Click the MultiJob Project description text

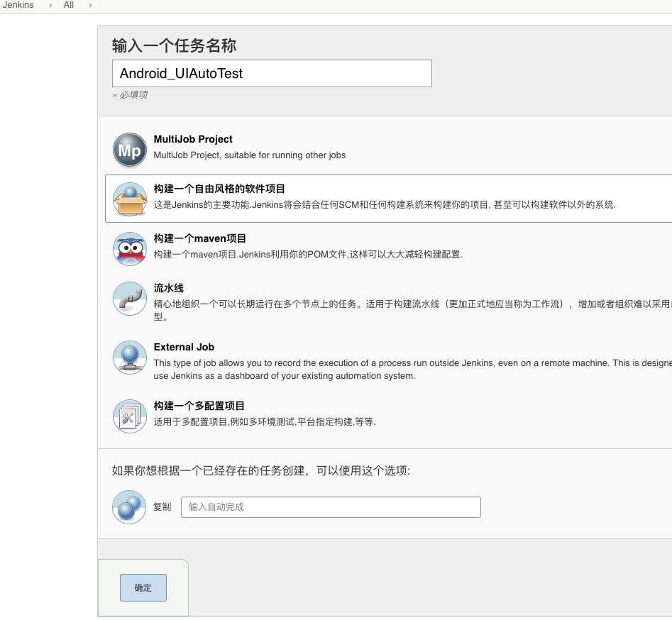(x=250, y=155)
